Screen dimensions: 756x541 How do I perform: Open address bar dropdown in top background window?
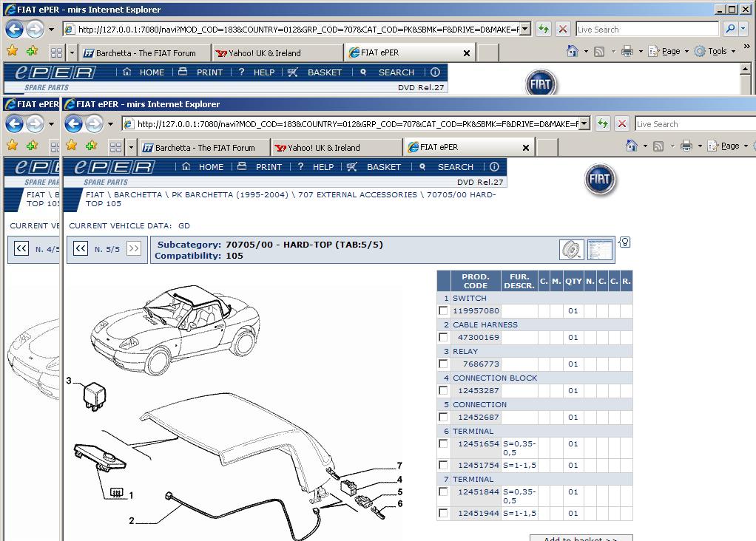525,29
